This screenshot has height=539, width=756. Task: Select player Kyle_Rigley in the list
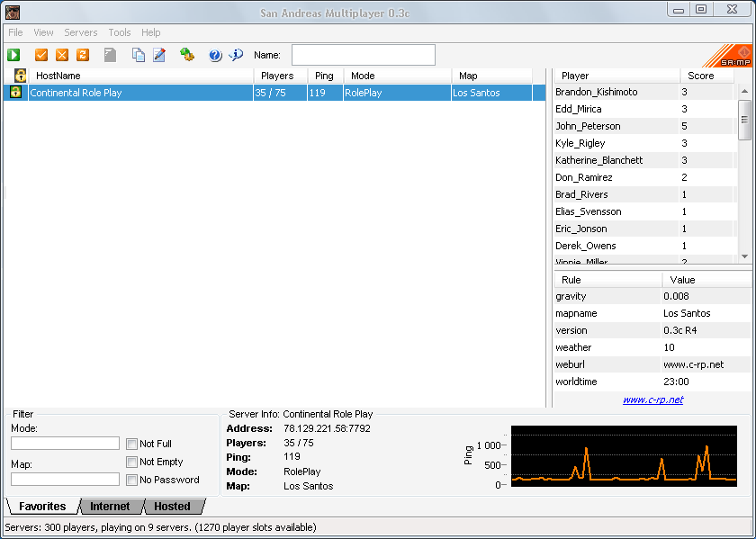point(645,143)
